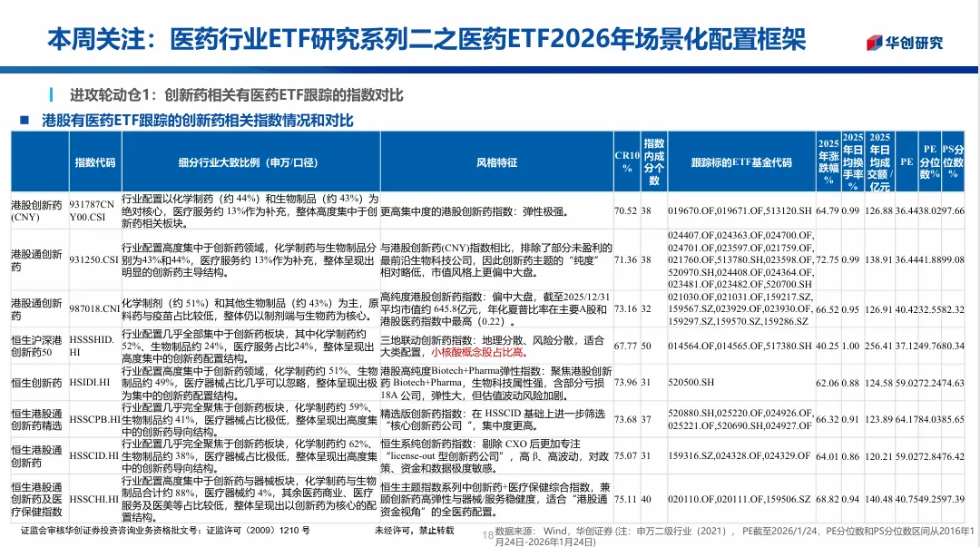980x547 pixels.
Task: Click the 2025 return value 72.75
Action: (827, 259)
